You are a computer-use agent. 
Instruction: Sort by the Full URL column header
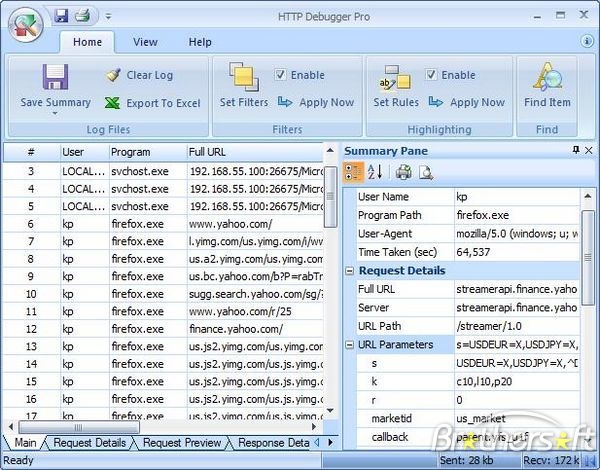[255, 152]
